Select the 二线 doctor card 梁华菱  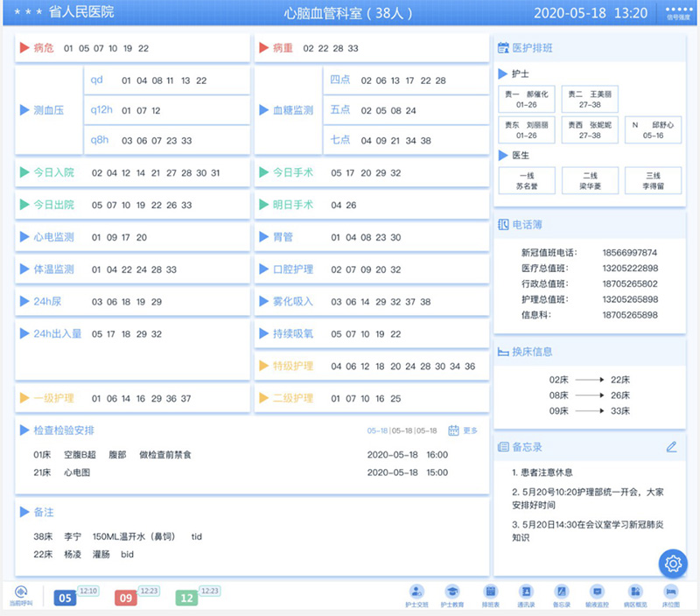click(590, 181)
